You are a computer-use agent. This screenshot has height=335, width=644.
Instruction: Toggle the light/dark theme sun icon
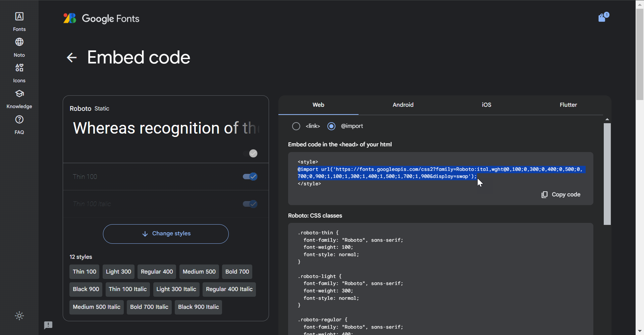(x=19, y=316)
